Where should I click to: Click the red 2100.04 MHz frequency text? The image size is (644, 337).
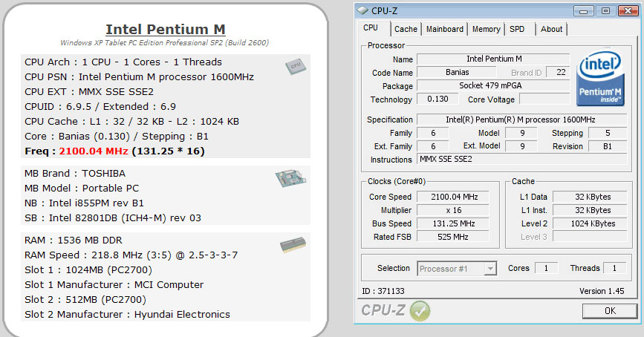[x=94, y=151]
